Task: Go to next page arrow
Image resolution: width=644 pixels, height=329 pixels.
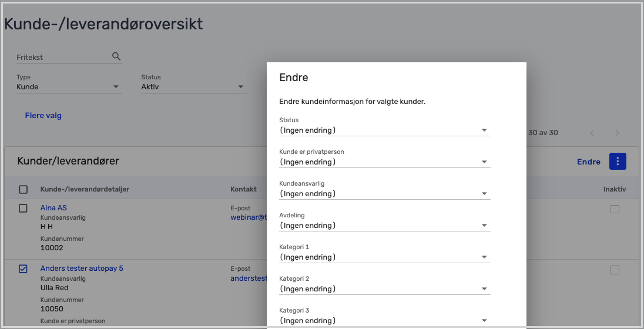Action: coord(617,133)
